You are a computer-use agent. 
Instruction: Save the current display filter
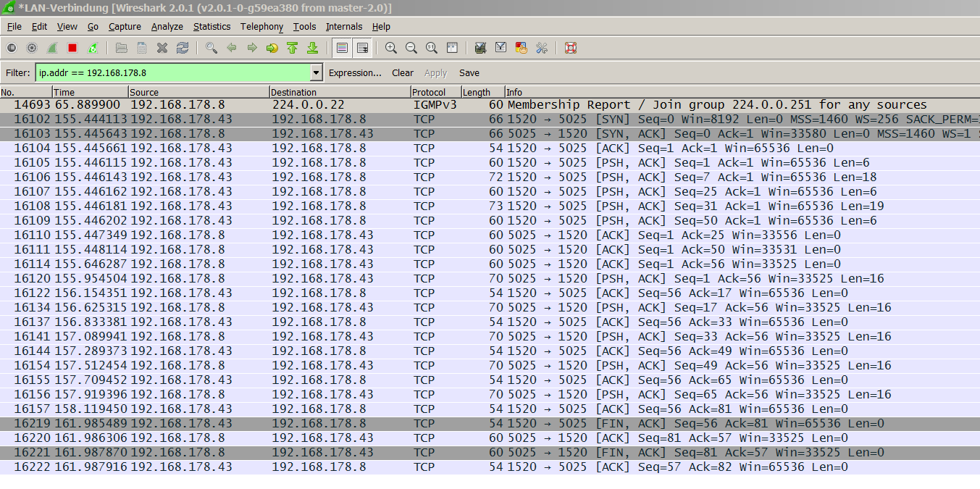pyautogui.click(x=469, y=72)
